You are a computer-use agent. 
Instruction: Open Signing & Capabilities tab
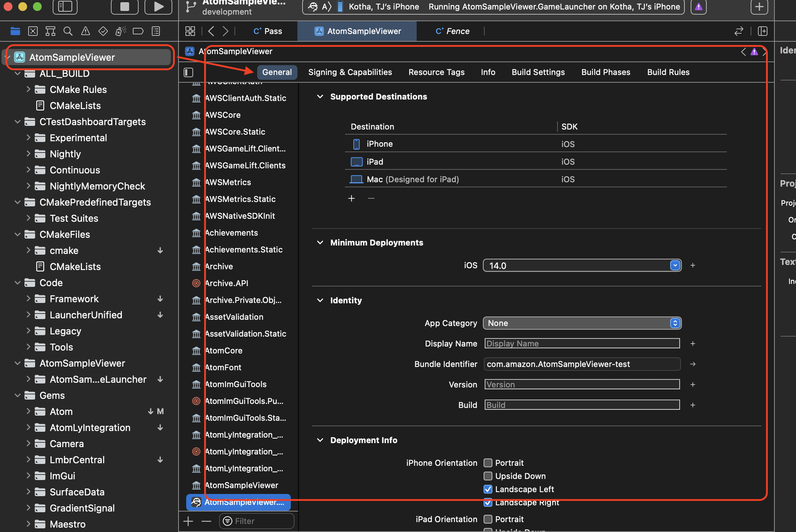pyautogui.click(x=350, y=72)
